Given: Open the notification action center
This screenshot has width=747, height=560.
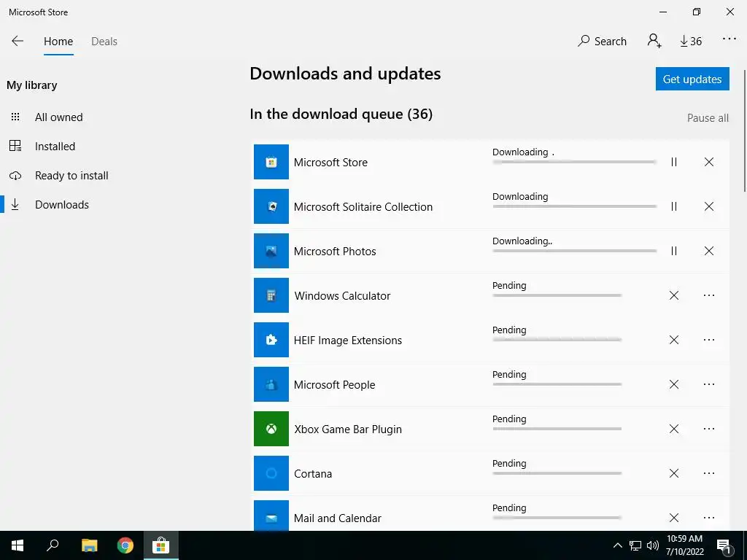Looking at the screenshot, I should 724,546.
